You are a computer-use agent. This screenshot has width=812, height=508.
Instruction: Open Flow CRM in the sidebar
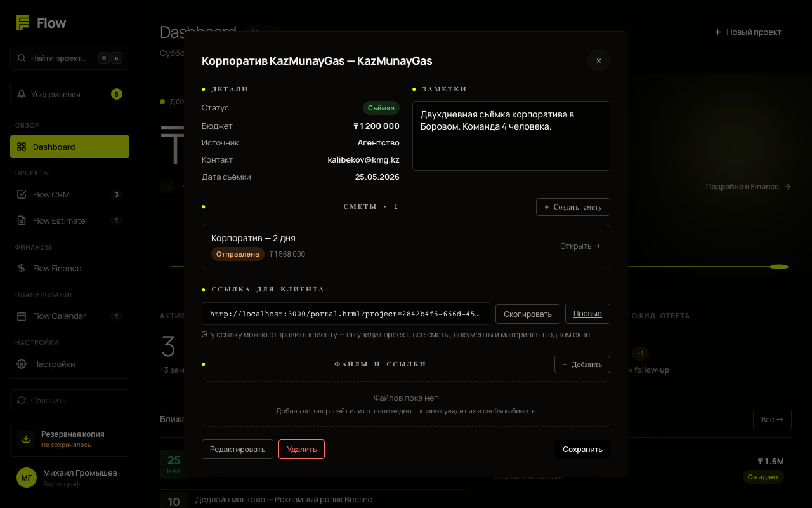(70, 194)
